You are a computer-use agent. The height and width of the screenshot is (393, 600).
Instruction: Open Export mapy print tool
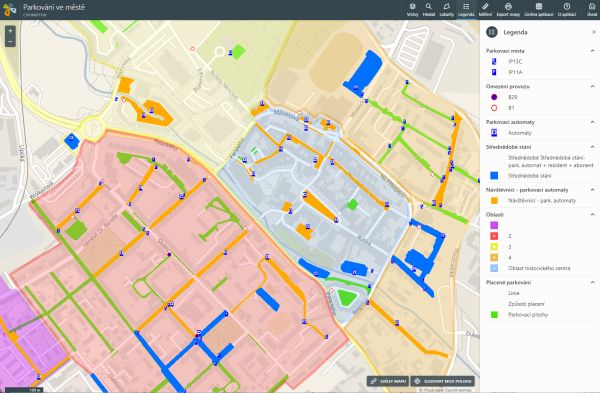click(x=508, y=10)
